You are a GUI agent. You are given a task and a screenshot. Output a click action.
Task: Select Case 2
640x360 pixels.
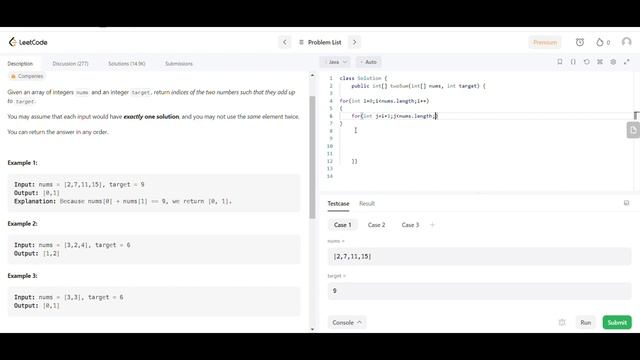[376, 225]
